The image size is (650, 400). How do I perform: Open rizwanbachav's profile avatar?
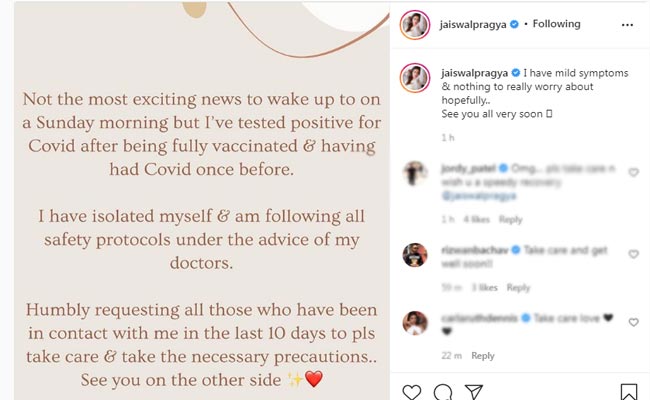[415, 254]
